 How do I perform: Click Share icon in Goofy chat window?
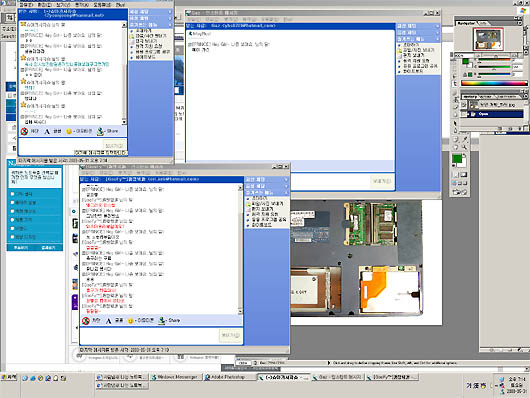tap(162, 320)
